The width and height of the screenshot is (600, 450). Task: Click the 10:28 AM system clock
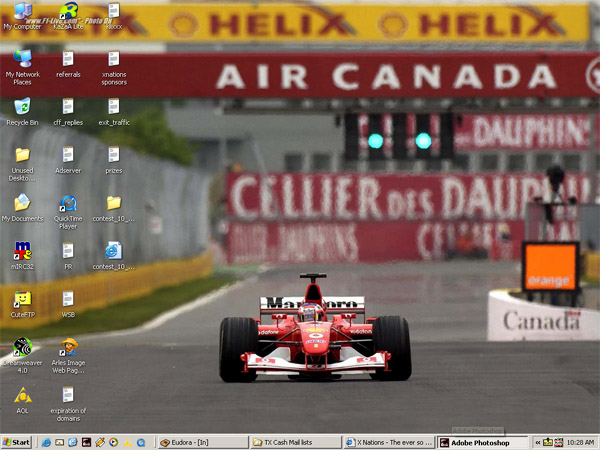pyautogui.click(x=580, y=442)
